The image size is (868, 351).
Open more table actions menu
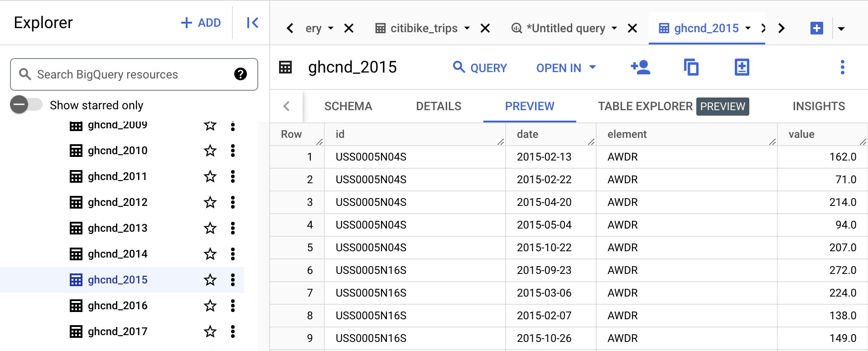click(843, 68)
